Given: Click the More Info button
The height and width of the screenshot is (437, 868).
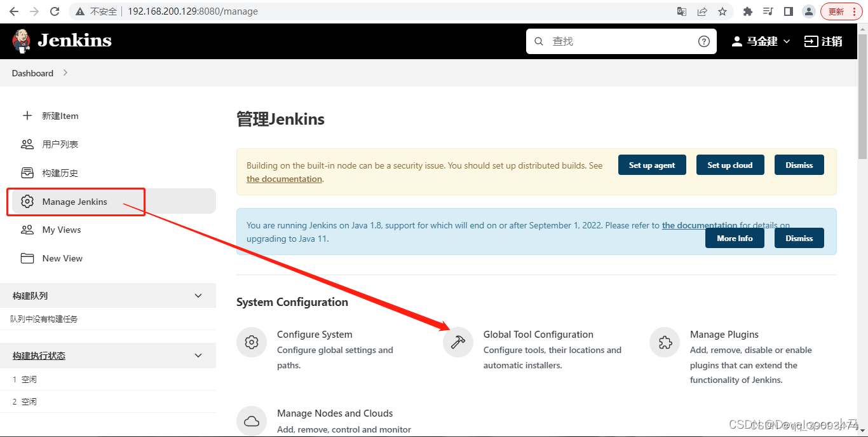Looking at the screenshot, I should click(735, 238).
